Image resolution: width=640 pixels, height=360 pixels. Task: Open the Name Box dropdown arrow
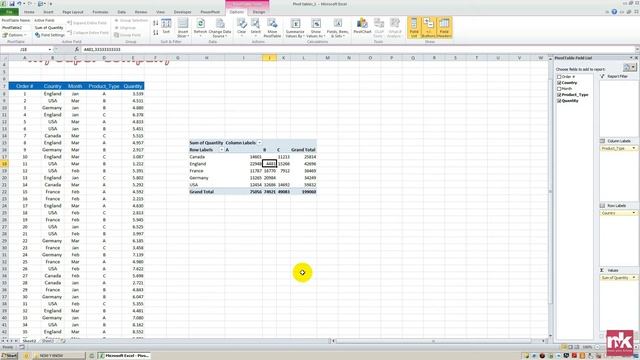tap(50, 49)
